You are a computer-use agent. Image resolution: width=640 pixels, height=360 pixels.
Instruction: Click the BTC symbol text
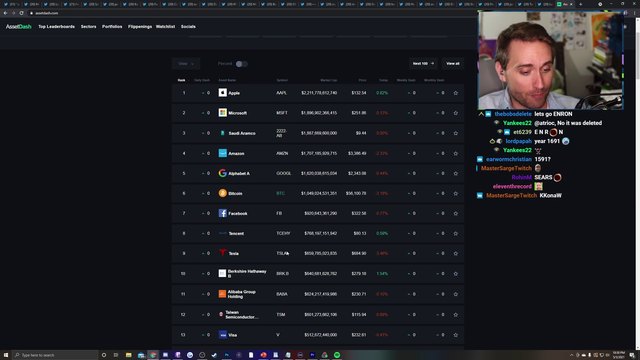pyautogui.click(x=280, y=193)
